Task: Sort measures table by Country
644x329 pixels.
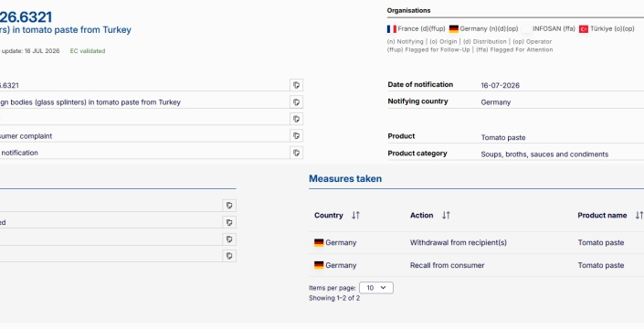Action: coord(355,216)
